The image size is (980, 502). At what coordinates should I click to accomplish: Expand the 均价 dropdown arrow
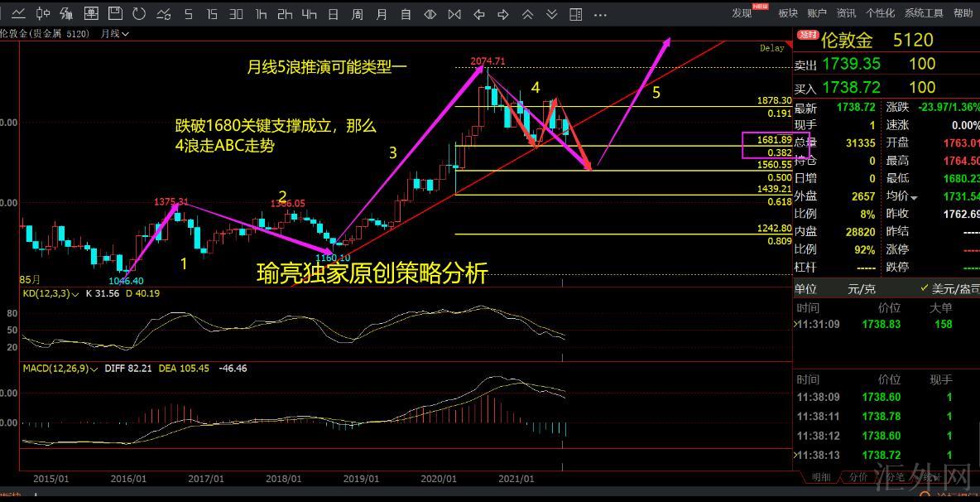click(x=915, y=197)
